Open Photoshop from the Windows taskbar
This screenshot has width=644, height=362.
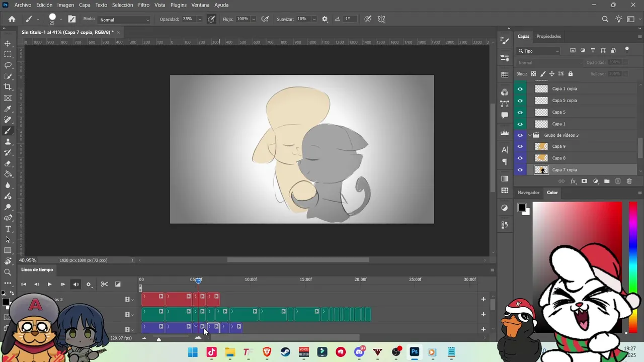point(415,352)
